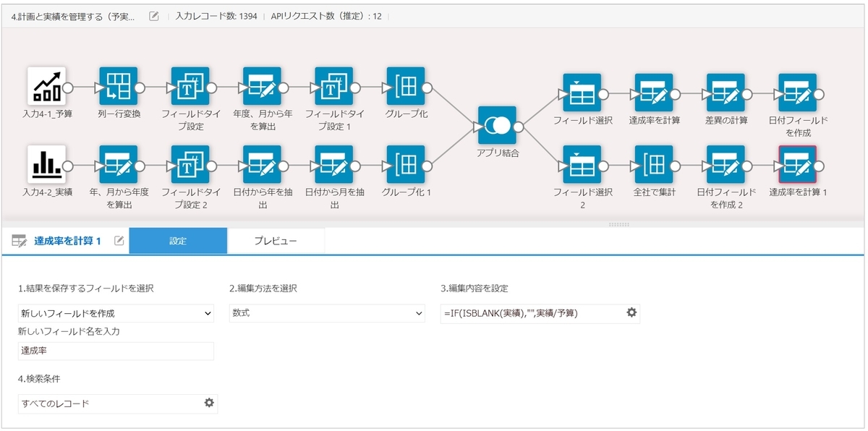Select the フィールド選択 node icon
The height and width of the screenshot is (431, 868).
click(x=582, y=92)
